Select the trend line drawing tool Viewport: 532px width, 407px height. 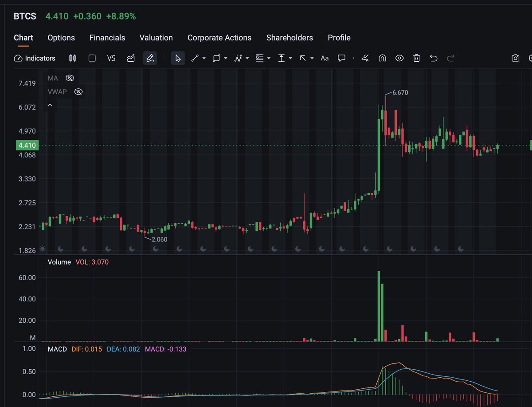[195, 58]
